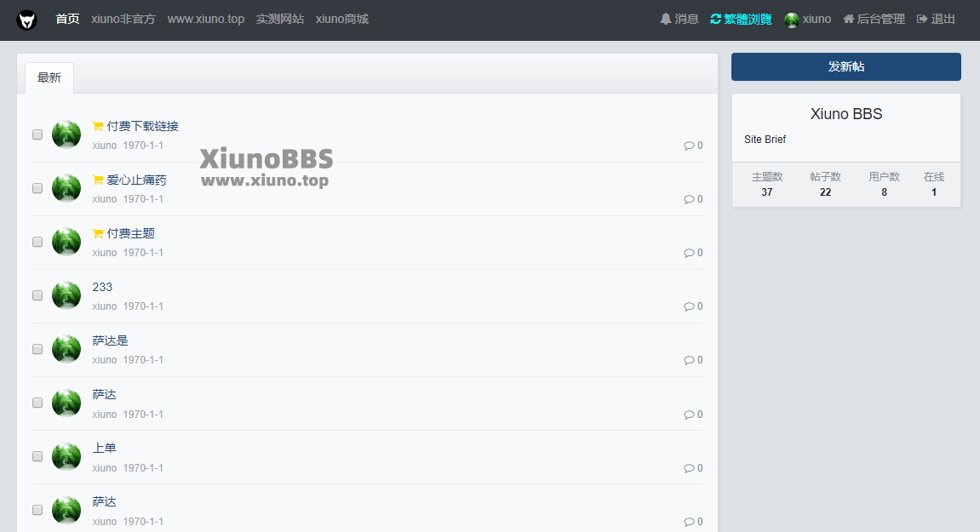980x532 pixels.
Task: Click avatar of 付费下载链接 post
Action: tap(66, 134)
